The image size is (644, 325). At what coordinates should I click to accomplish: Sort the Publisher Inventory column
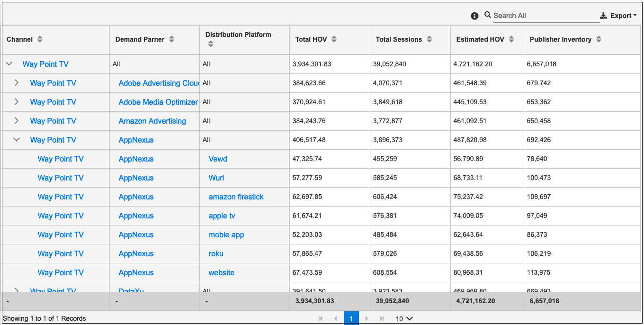[x=599, y=39]
